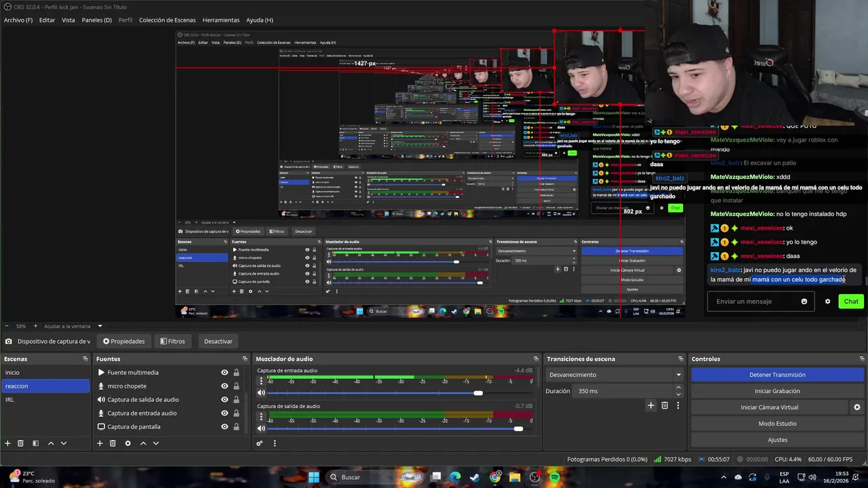Hide the Captura de pantalla source
868x488 pixels.
click(x=224, y=426)
